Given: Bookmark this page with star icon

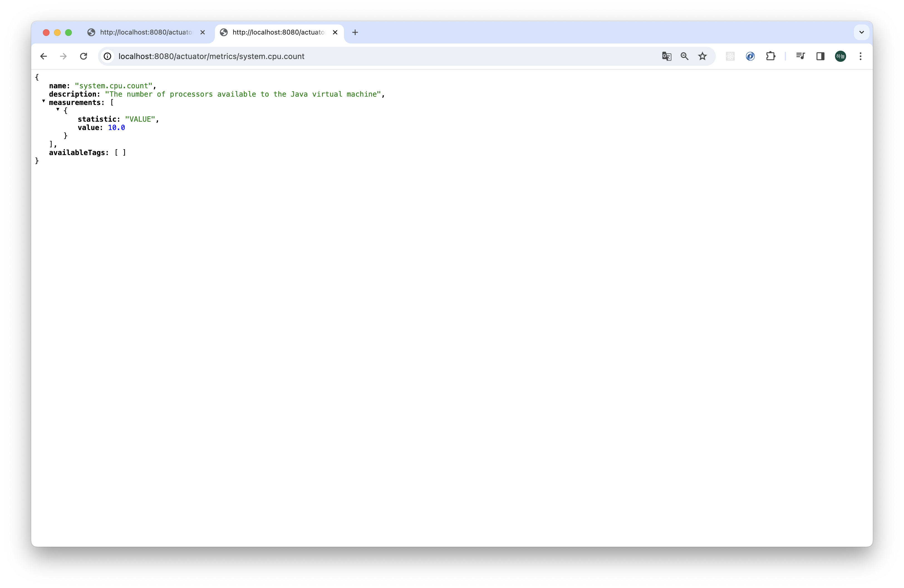Looking at the screenshot, I should point(702,56).
